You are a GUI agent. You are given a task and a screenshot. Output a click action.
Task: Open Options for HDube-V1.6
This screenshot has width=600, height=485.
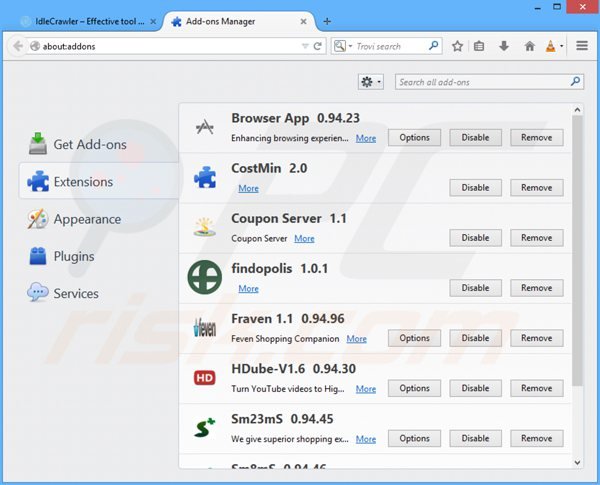[x=414, y=388]
